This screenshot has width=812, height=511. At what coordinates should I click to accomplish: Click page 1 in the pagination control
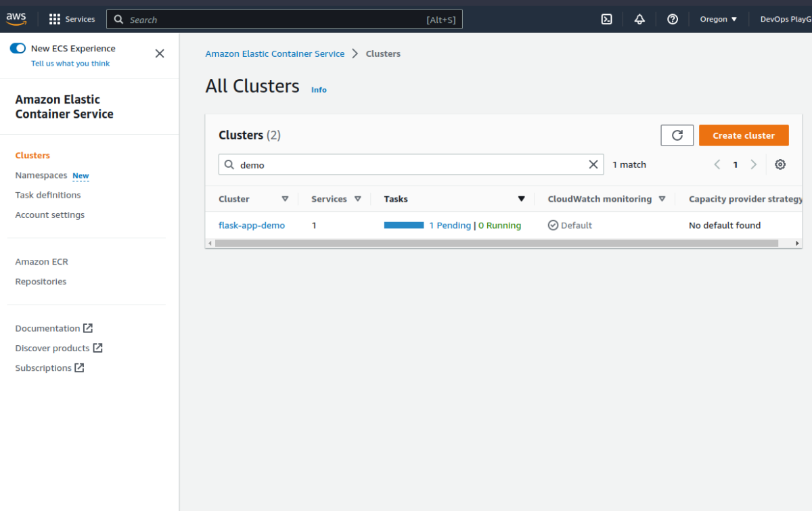[736, 164]
